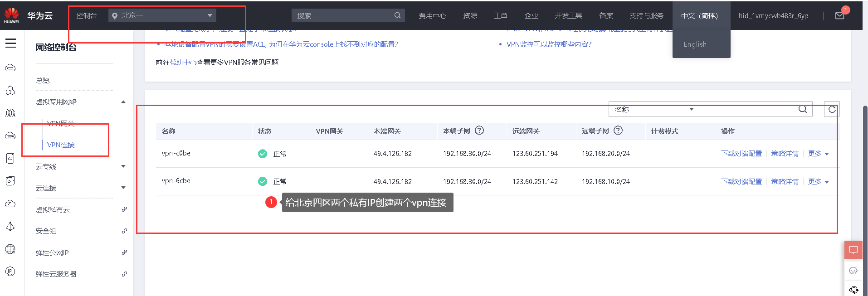The height and width of the screenshot is (296, 868).
Task: Refresh the VPN connection list
Action: point(832,109)
